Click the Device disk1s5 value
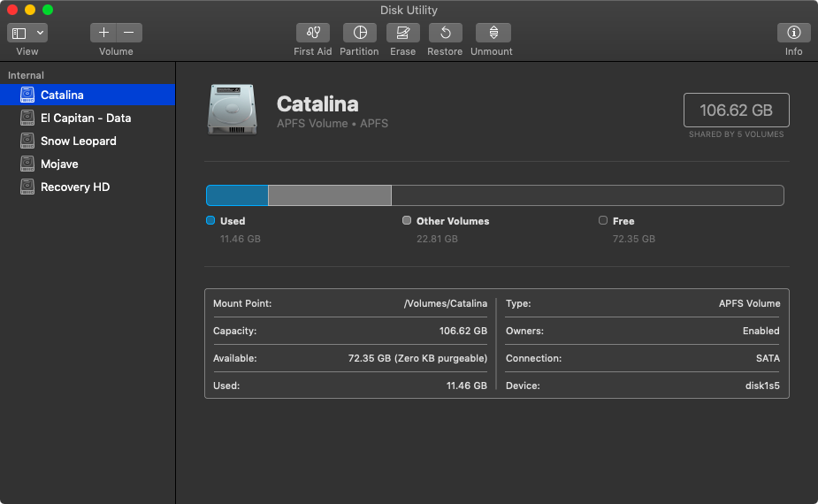818x504 pixels. click(762, 386)
